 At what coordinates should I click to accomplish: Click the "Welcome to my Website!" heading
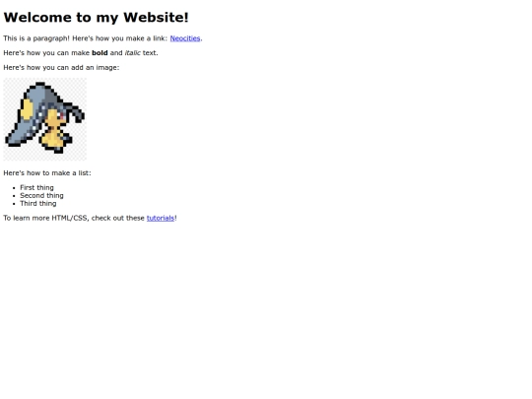point(96,18)
